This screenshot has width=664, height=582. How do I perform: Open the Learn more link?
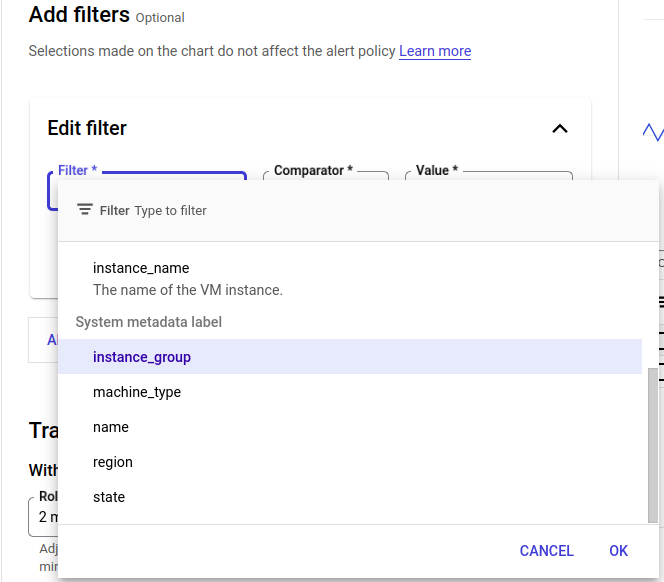click(x=434, y=51)
